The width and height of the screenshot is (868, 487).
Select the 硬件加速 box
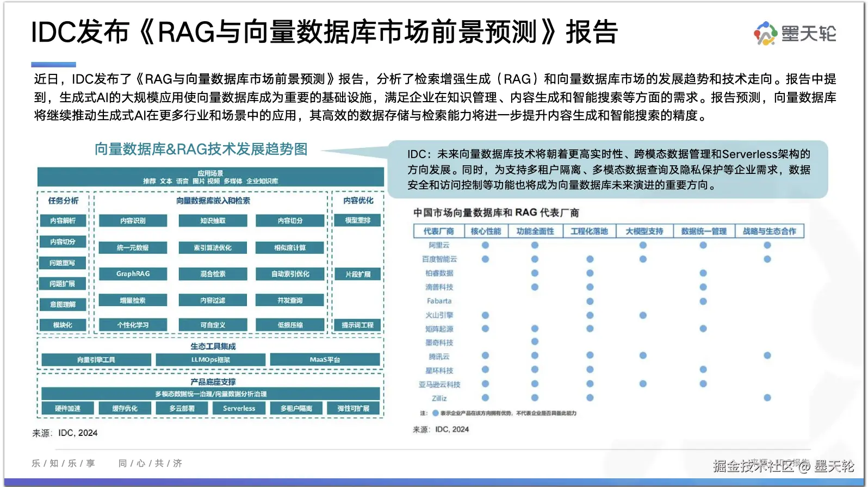[x=67, y=408]
